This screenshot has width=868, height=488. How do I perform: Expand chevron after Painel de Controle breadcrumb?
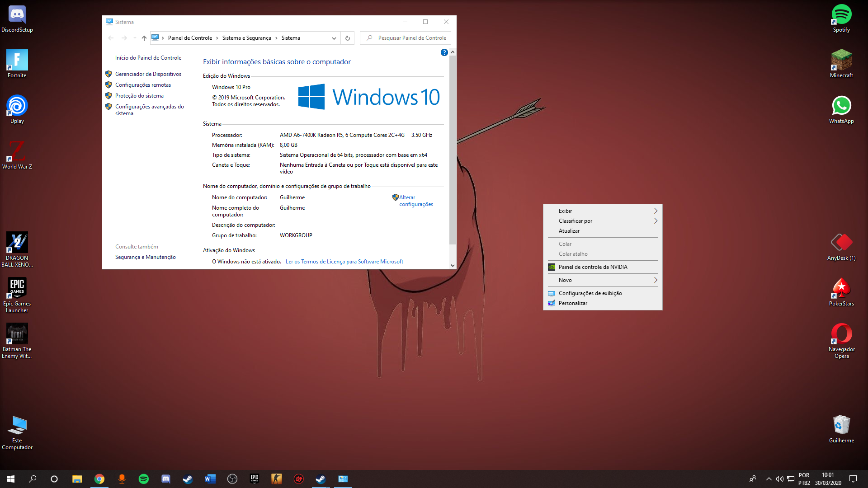point(217,38)
